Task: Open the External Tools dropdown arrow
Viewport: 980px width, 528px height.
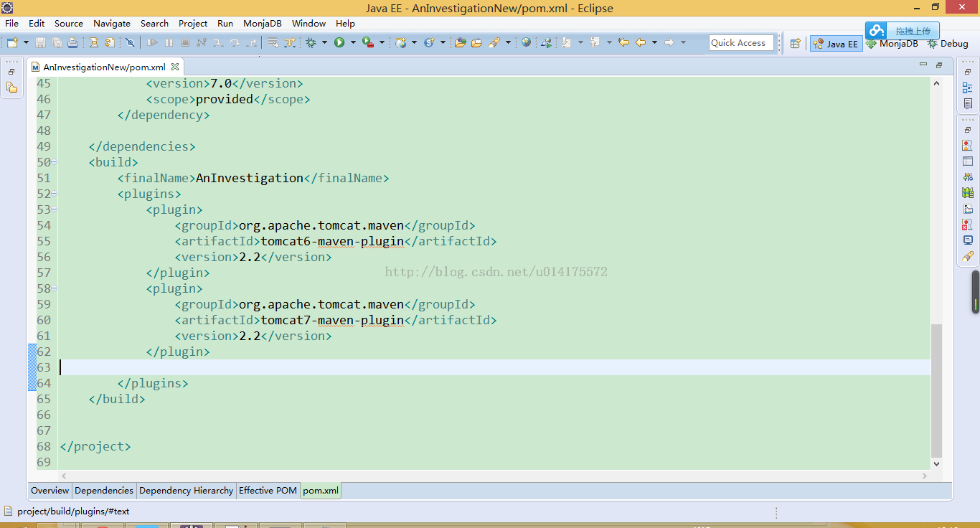Action: click(381, 43)
